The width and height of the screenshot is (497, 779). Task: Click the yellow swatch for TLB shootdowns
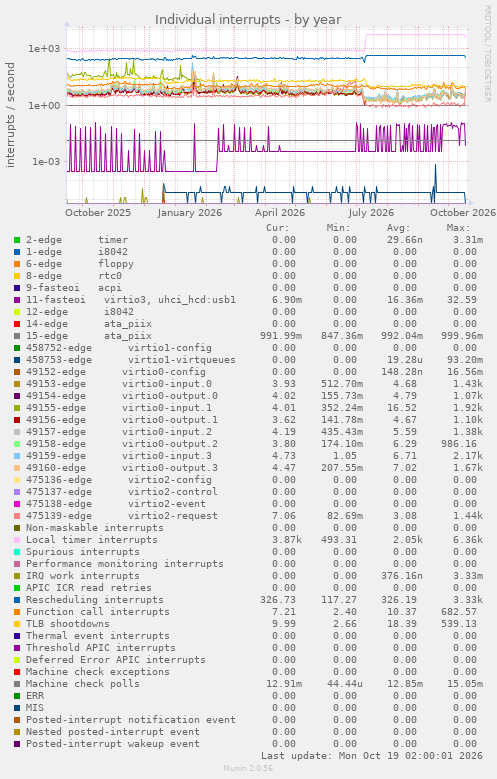17,624
